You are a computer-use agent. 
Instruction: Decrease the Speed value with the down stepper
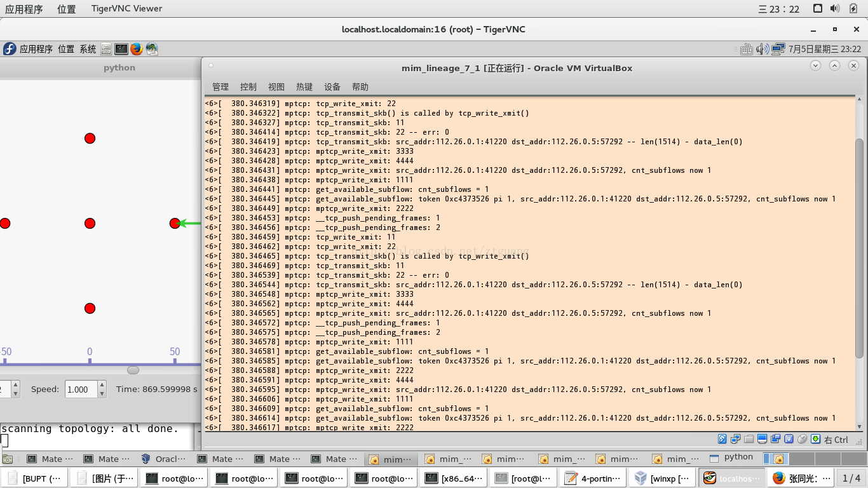(x=102, y=393)
